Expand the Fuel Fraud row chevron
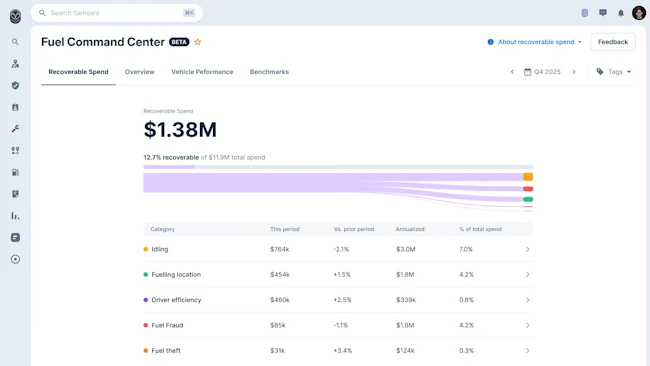This screenshot has width=650, height=366. (528, 325)
